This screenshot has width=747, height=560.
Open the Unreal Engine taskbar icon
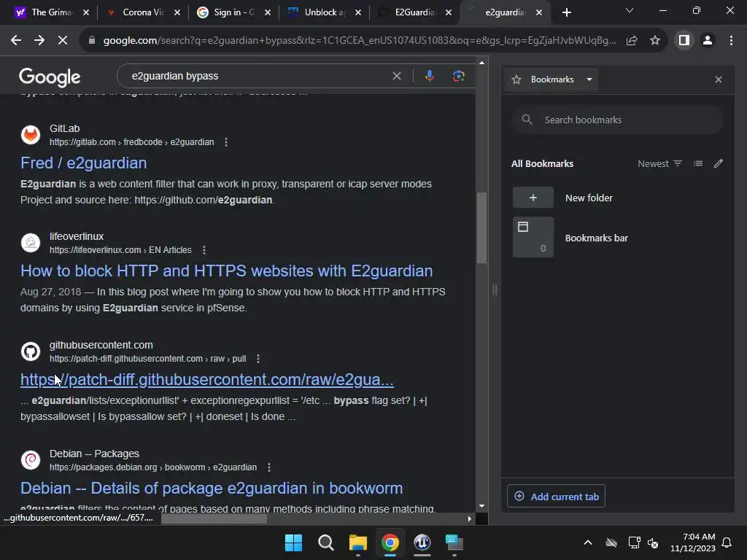422,542
